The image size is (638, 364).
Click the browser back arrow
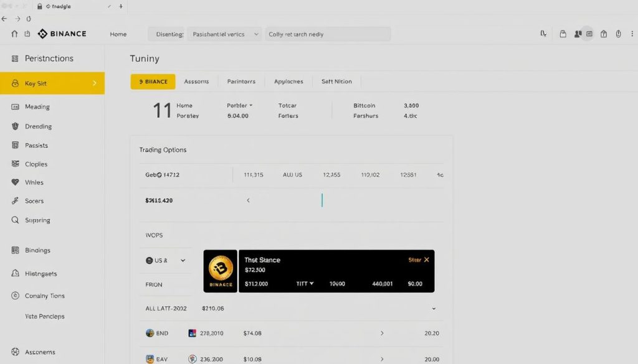coord(4,19)
